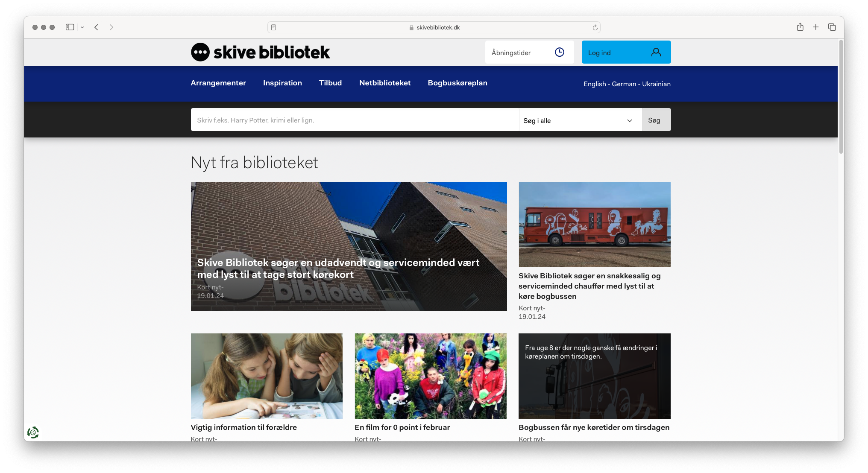Click the green cookie settings icon

pyautogui.click(x=33, y=432)
